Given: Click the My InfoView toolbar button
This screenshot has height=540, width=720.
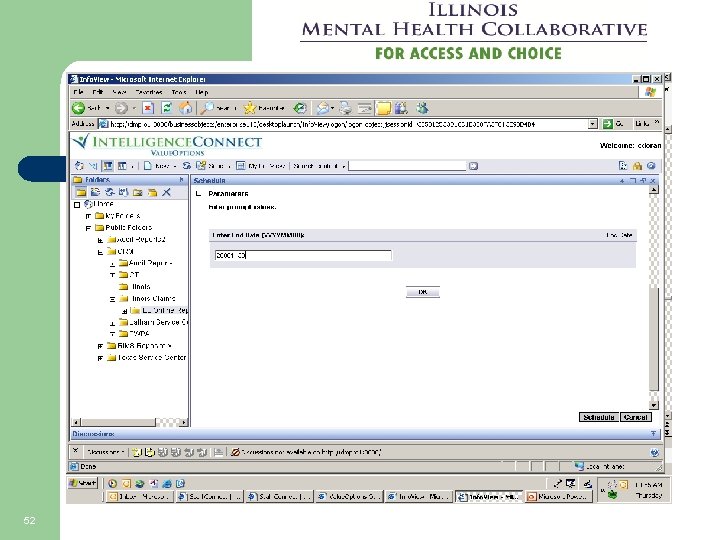Looking at the screenshot, I should point(260,166).
